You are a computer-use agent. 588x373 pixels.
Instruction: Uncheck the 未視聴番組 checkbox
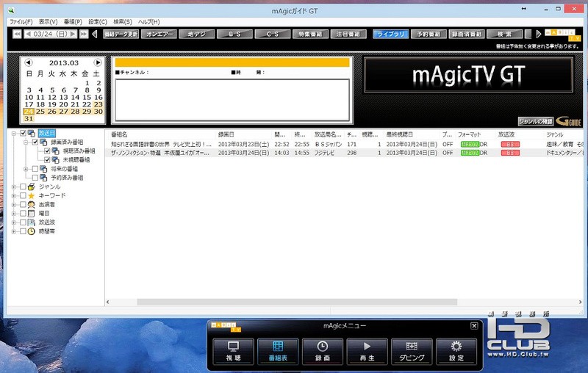pyautogui.click(x=47, y=160)
